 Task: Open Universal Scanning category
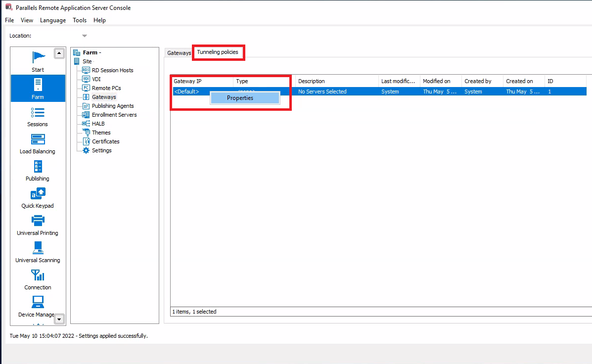tap(38, 252)
